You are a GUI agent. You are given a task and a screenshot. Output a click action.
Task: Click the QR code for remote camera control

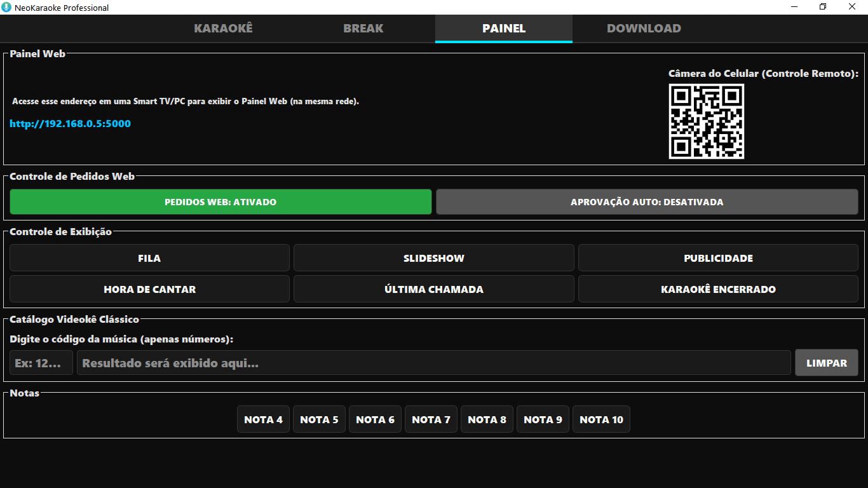(x=706, y=122)
